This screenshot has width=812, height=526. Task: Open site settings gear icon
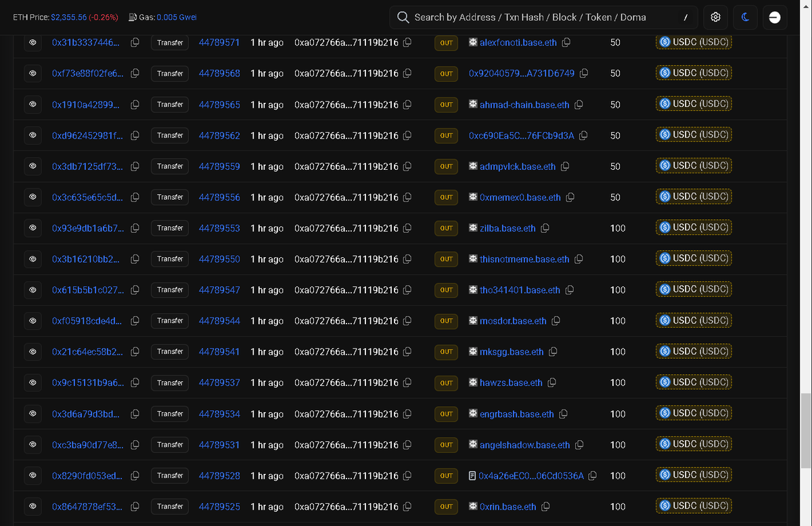[715, 17]
